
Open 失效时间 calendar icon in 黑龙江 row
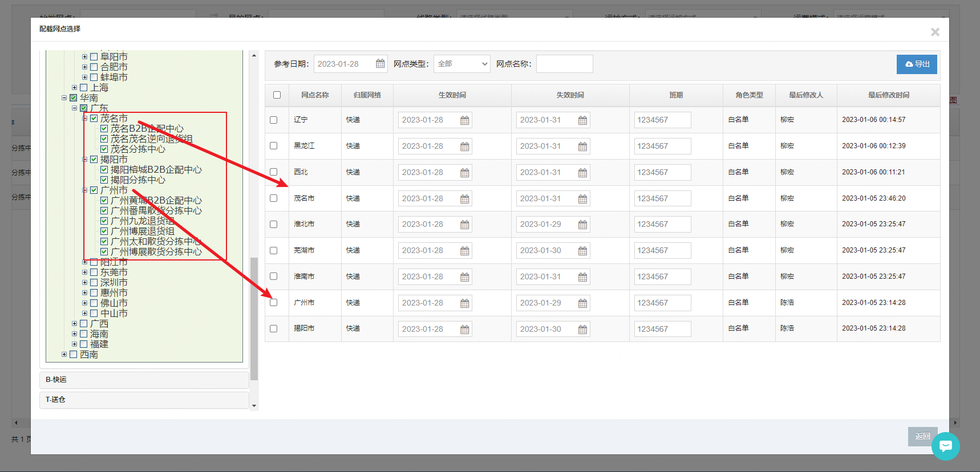tap(582, 147)
